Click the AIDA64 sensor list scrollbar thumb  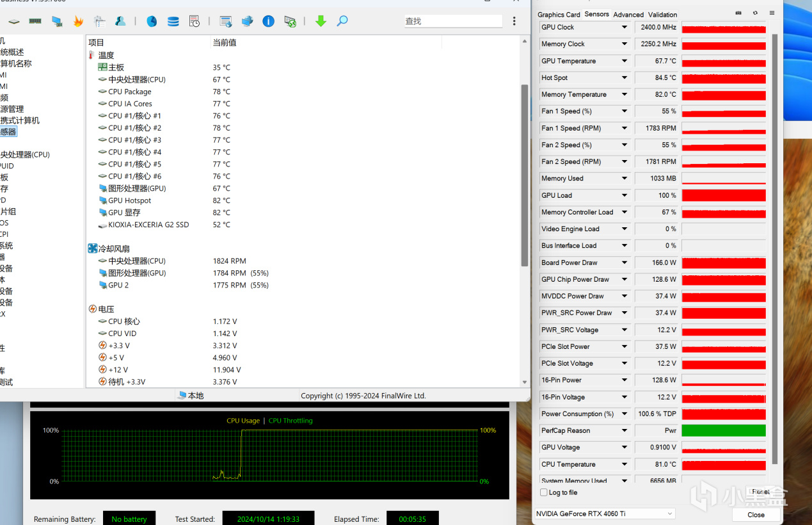tap(525, 175)
